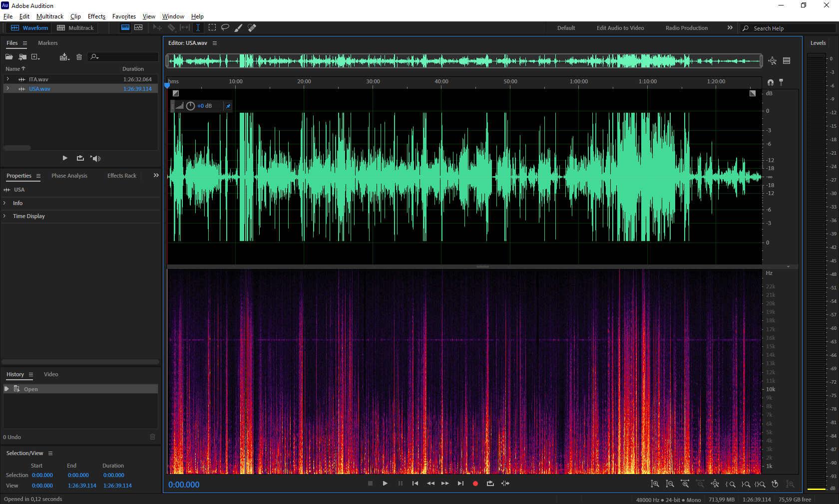
Task: Toggle the Spectral Frequency Display
Action: (x=125, y=27)
